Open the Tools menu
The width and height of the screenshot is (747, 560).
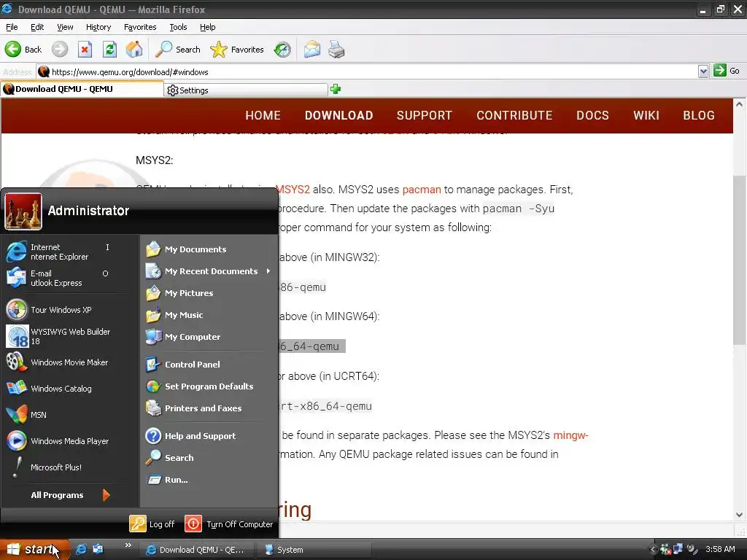[178, 27]
